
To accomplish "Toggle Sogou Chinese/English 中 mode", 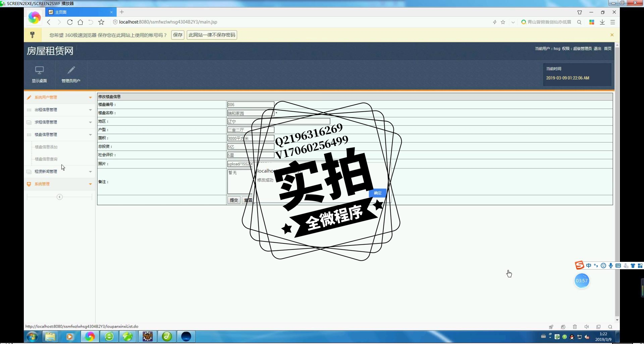I will click(x=589, y=266).
